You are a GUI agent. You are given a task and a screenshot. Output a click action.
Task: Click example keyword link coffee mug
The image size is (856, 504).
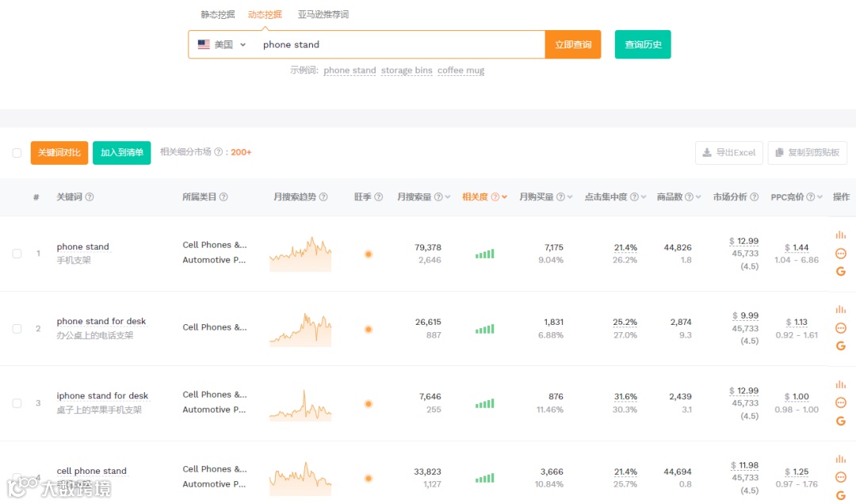460,71
